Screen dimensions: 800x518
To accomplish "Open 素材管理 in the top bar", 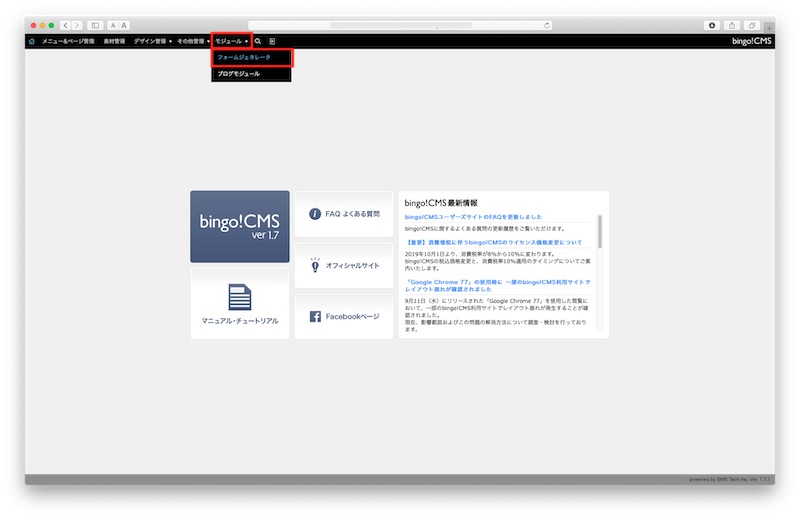I will tap(114, 41).
